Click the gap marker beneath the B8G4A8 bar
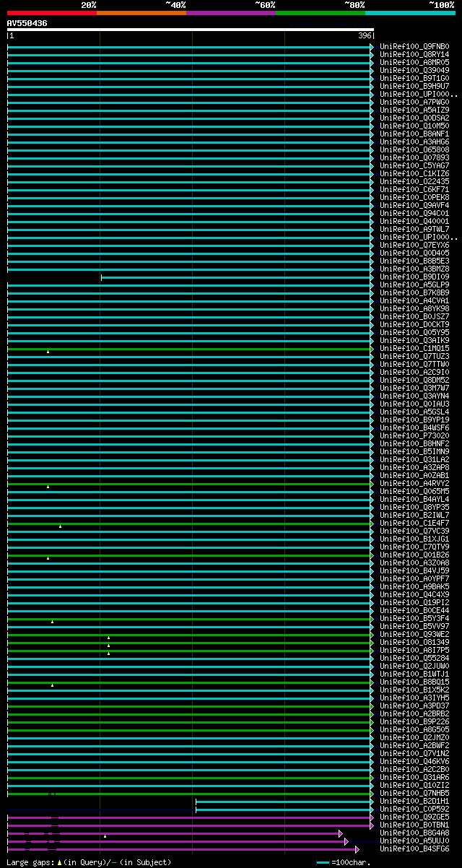This screenshot has height=868, width=462. [x=105, y=836]
